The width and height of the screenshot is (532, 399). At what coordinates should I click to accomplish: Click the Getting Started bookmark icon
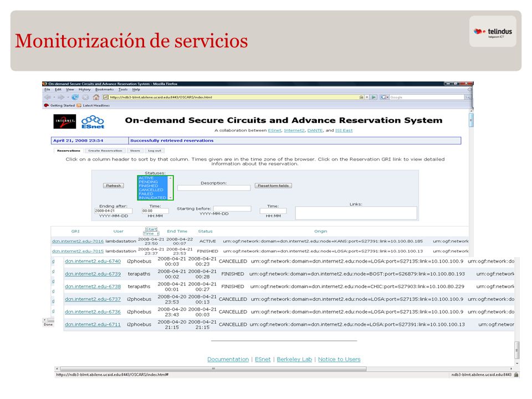coord(47,105)
